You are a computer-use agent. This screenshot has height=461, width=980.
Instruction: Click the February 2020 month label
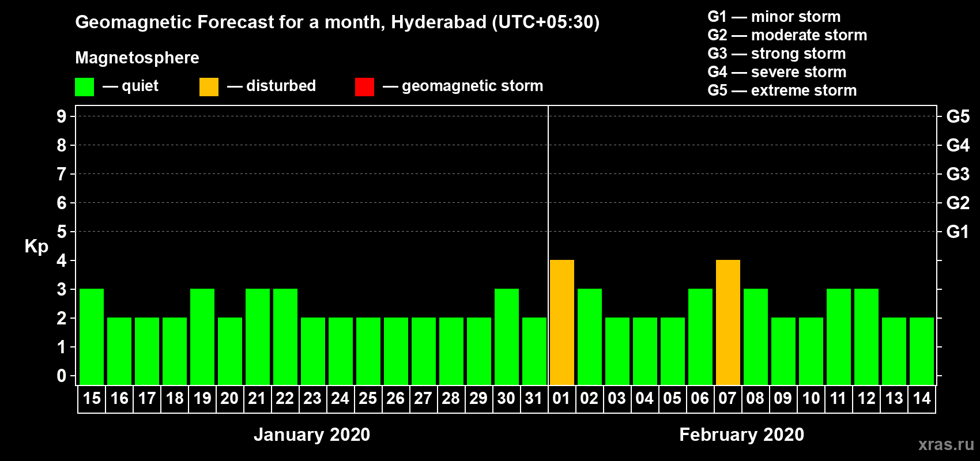(742, 434)
